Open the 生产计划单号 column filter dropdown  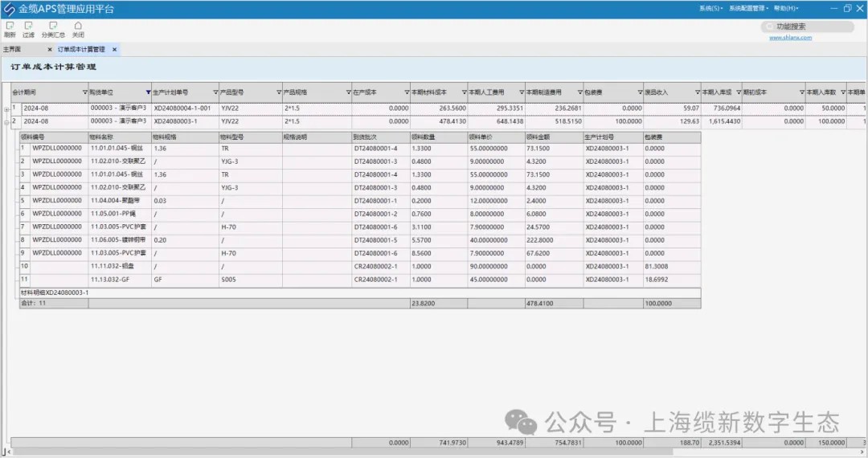214,92
